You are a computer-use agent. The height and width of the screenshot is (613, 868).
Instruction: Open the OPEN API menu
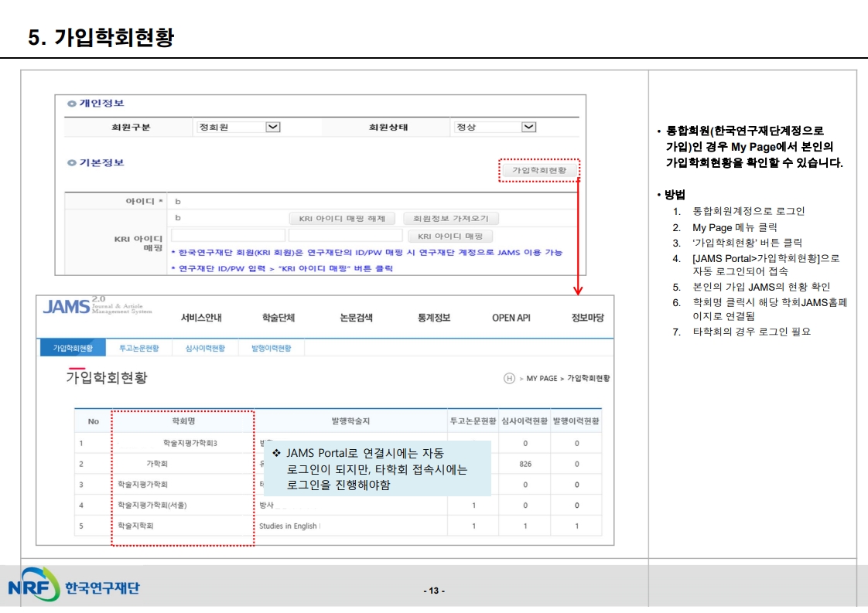point(511,318)
